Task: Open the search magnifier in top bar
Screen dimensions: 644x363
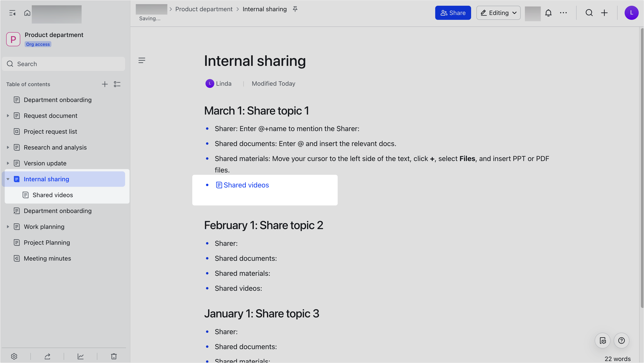Action: coord(589,13)
